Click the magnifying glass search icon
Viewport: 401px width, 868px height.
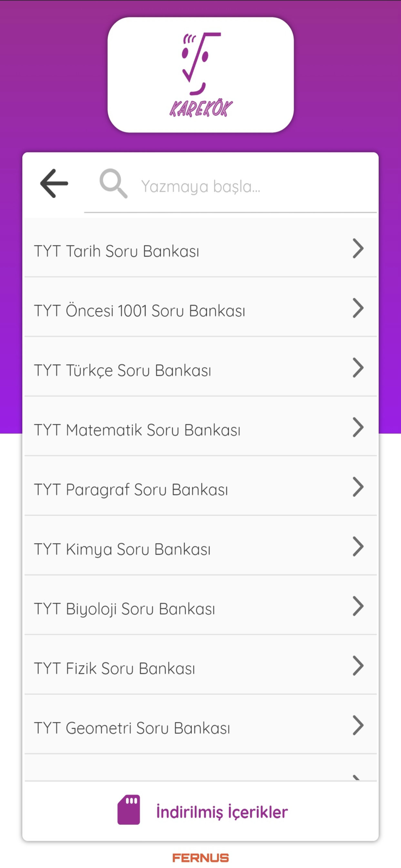(114, 184)
